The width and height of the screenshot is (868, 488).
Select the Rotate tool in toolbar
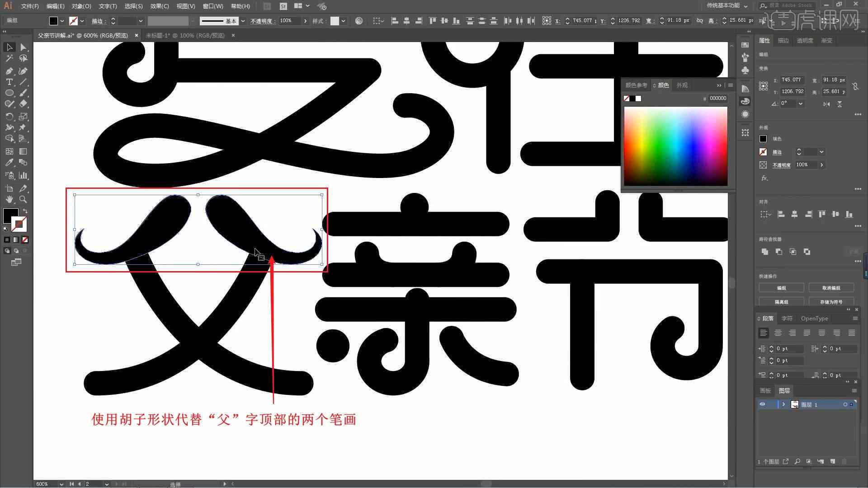point(9,116)
